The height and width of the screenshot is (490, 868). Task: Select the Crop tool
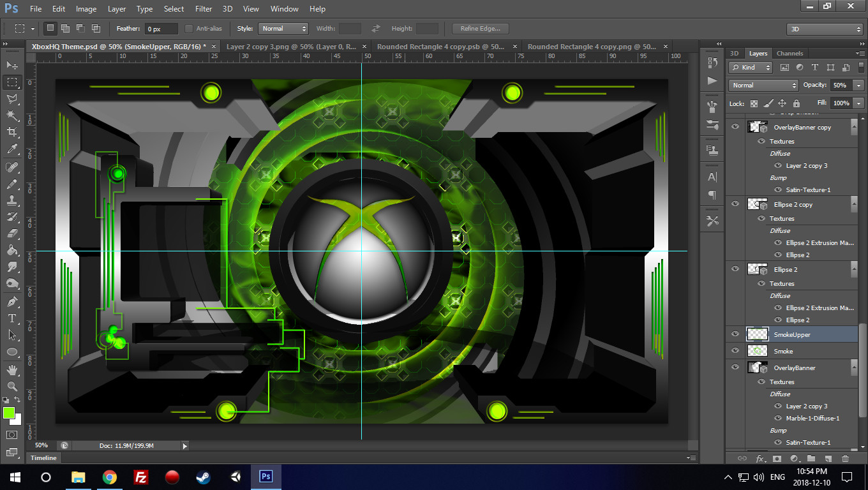click(x=12, y=132)
